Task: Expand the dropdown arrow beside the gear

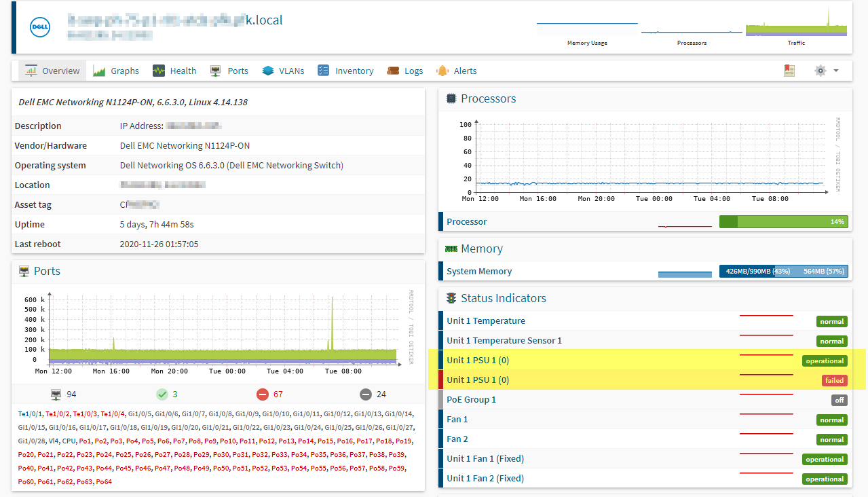Action: coord(836,71)
